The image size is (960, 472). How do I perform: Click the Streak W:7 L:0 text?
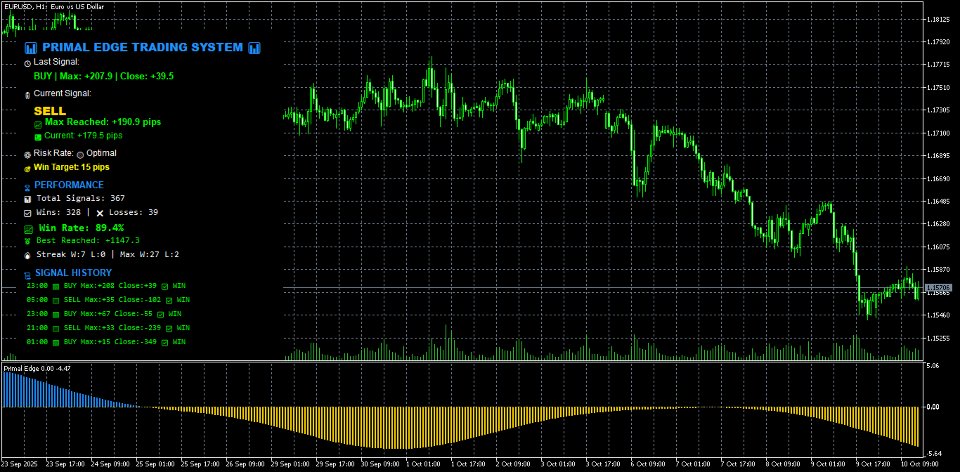pyautogui.click(x=71, y=254)
